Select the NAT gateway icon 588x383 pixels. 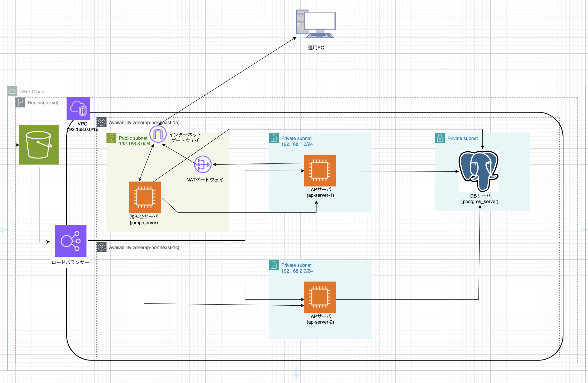pos(203,164)
